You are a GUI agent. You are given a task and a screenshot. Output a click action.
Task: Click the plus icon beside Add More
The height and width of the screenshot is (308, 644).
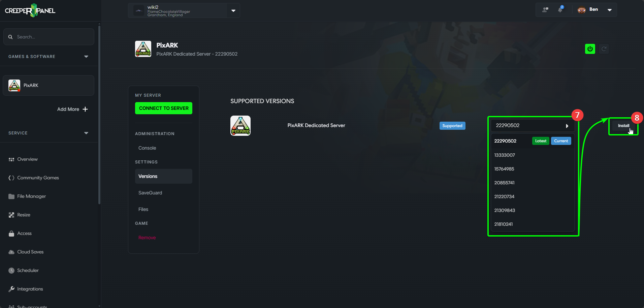pyautogui.click(x=85, y=109)
